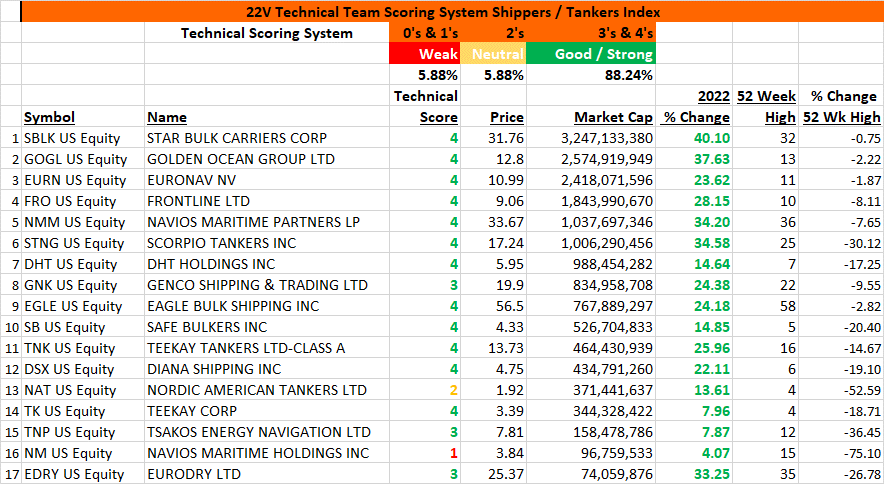Click NAVIOS MARITIME HOLDINGS INC cell

tap(267, 453)
